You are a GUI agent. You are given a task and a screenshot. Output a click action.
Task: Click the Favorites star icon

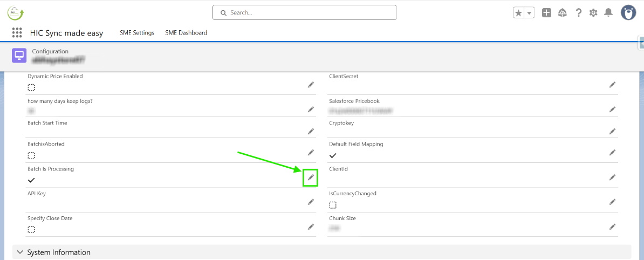(x=519, y=13)
